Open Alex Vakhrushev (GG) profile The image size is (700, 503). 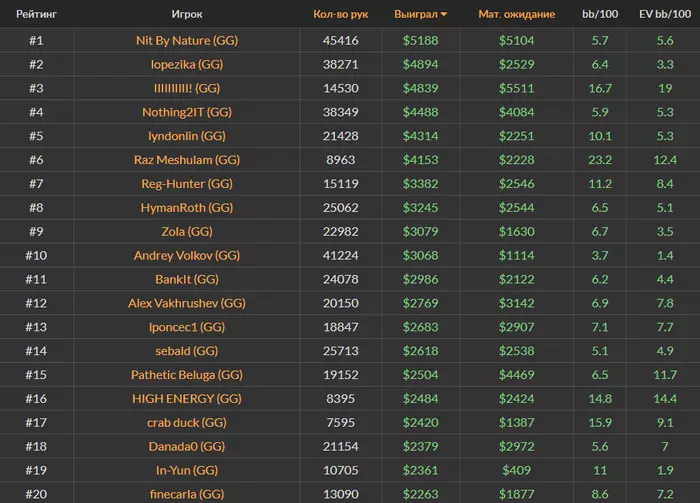coord(187,303)
